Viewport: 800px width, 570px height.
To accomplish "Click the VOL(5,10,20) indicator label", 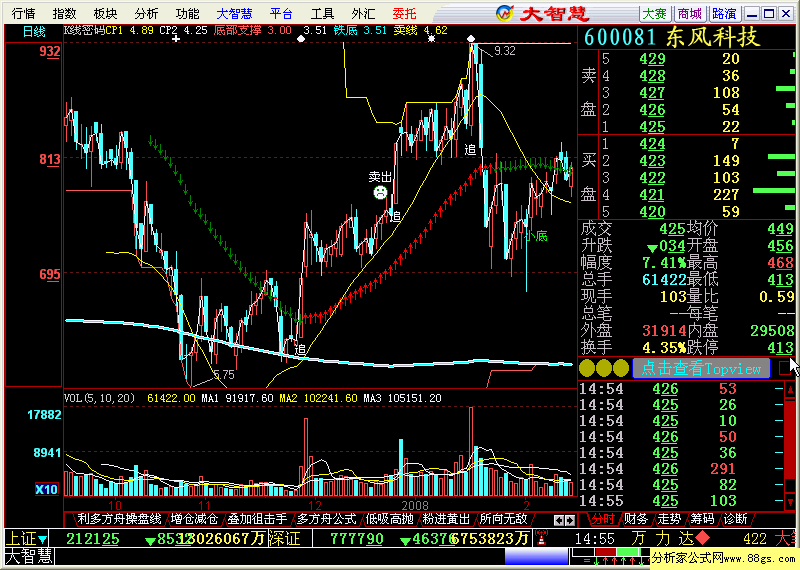I will [x=99, y=398].
